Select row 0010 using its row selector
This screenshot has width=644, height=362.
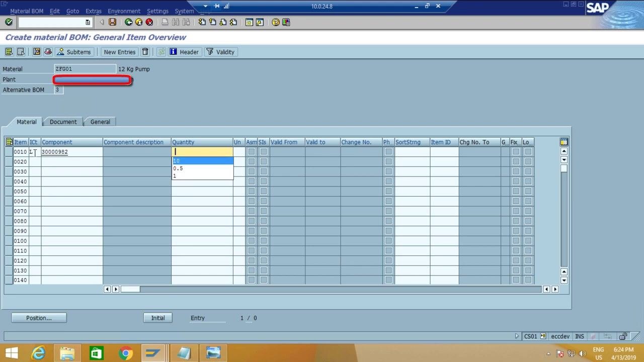[x=9, y=151]
